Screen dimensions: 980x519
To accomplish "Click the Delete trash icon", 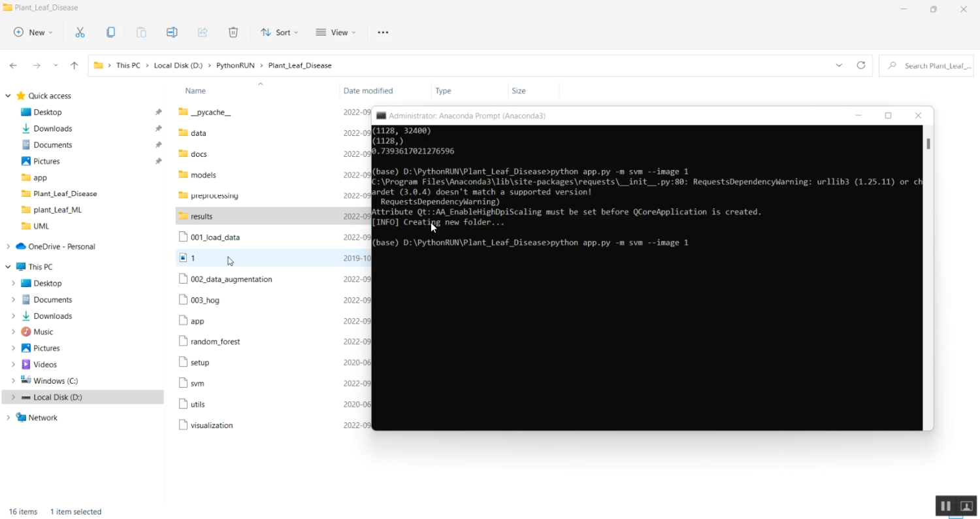I will 233,32.
